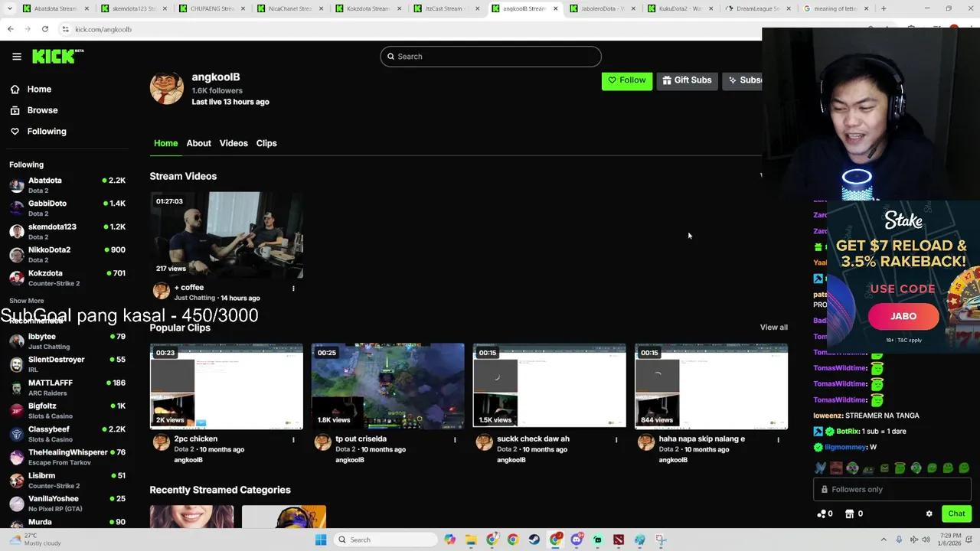Click Followers only chat input
The height and width of the screenshot is (551, 980).
(892, 490)
